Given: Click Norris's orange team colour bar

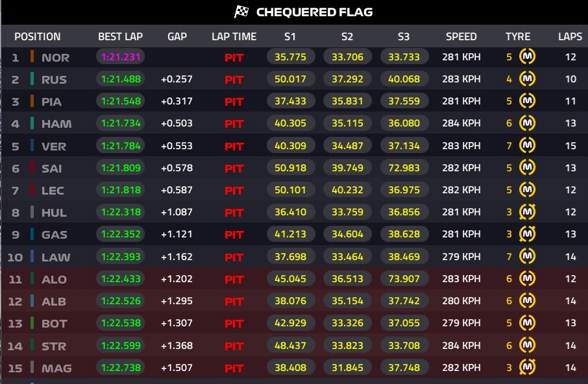Looking at the screenshot, I should coord(32,57).
